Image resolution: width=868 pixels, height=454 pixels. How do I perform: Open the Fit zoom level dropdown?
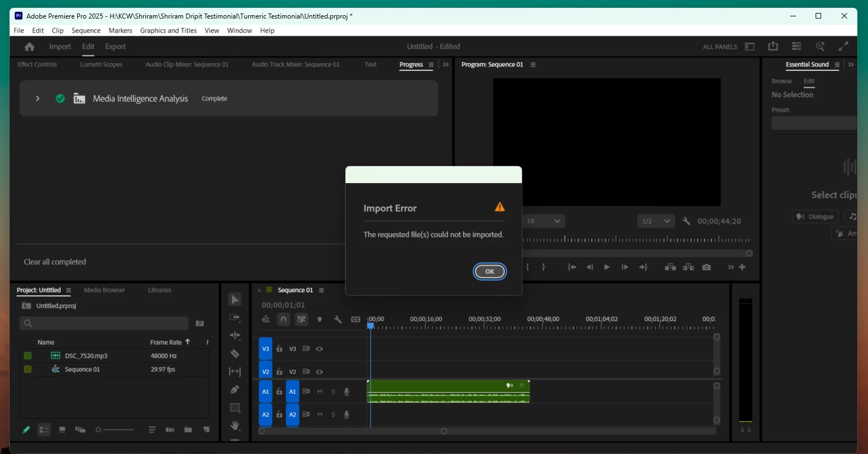point(544,221)
